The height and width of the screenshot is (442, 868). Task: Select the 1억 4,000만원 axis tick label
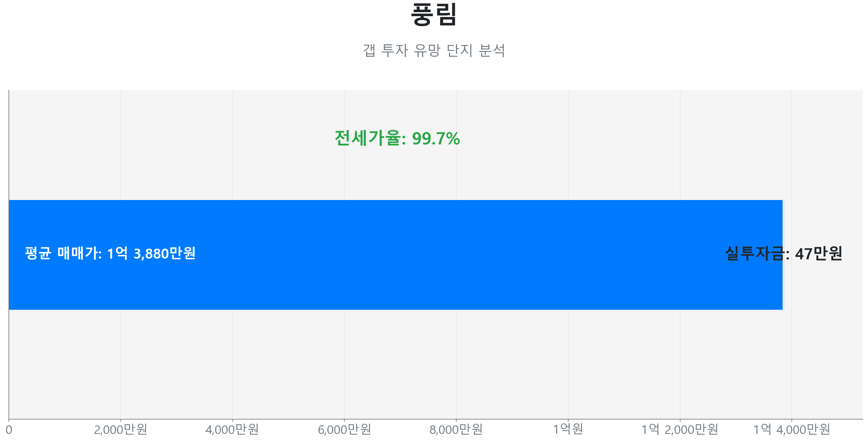[792, 429]
